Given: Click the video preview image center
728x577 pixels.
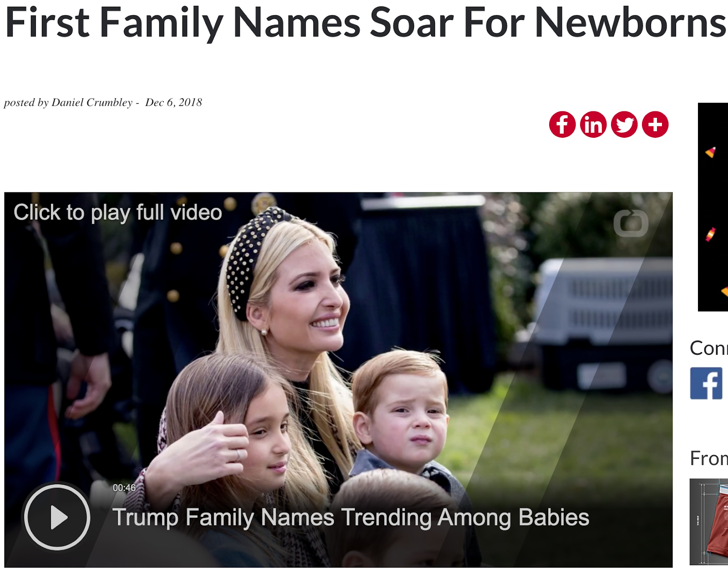Looking at the screenshot, I should 339,380.
